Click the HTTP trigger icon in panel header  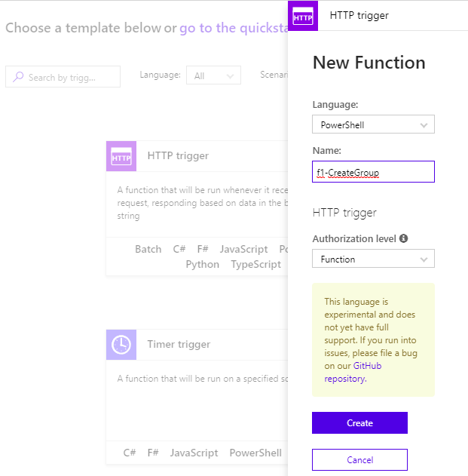(303, 16)
